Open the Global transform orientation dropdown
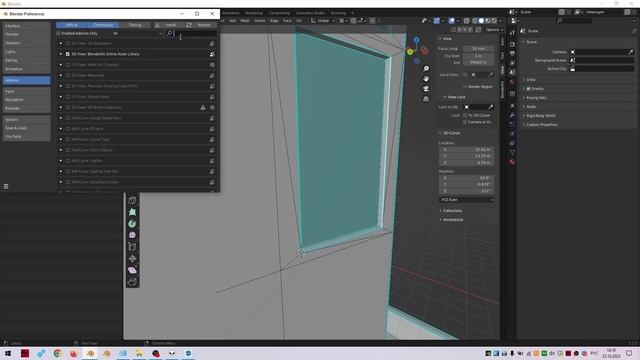 [323, 20]
